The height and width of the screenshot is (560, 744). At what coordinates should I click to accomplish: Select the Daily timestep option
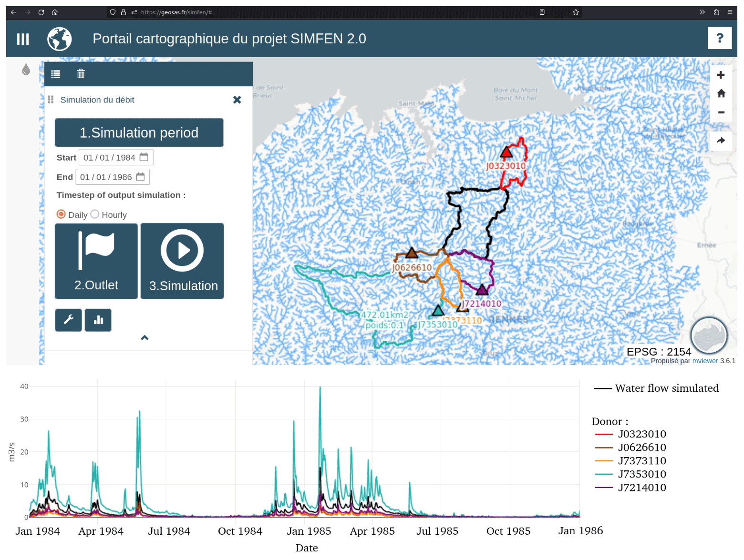coord(61,214)
